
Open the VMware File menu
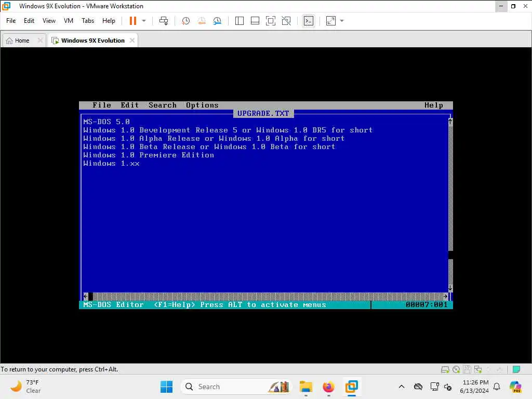pos(11,21)
